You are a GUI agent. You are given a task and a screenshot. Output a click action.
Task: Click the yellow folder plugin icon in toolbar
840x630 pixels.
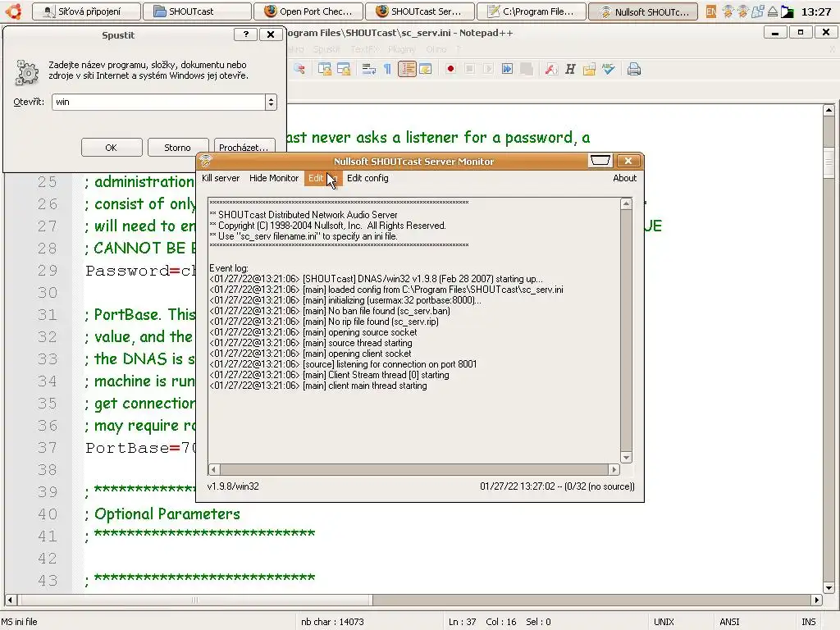589,69
